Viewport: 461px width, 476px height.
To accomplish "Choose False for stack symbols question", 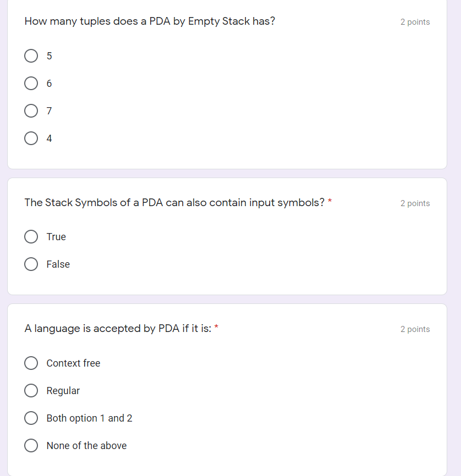I will point(31,264).
